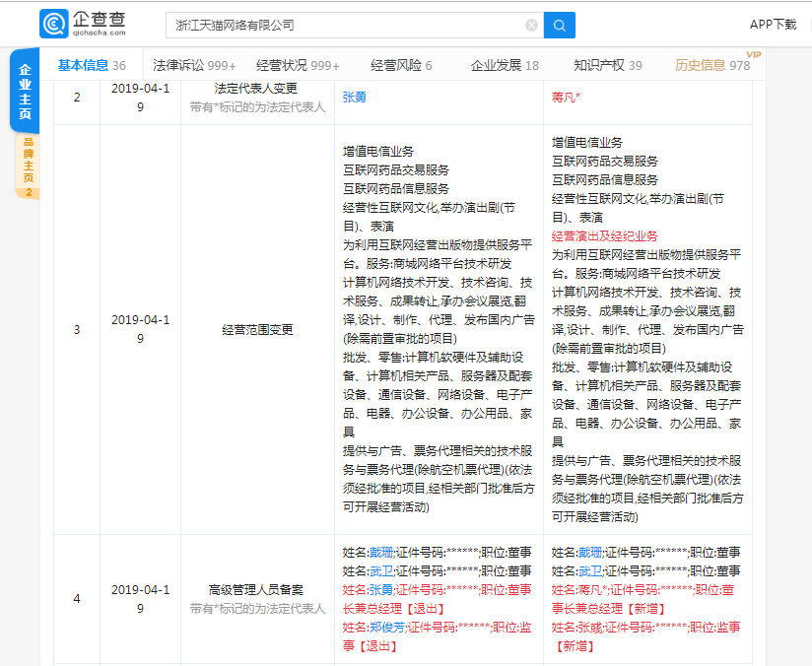Open the 经营风险 tab
812x666 pixels.
pyautogui.click(x=401, y=65)
